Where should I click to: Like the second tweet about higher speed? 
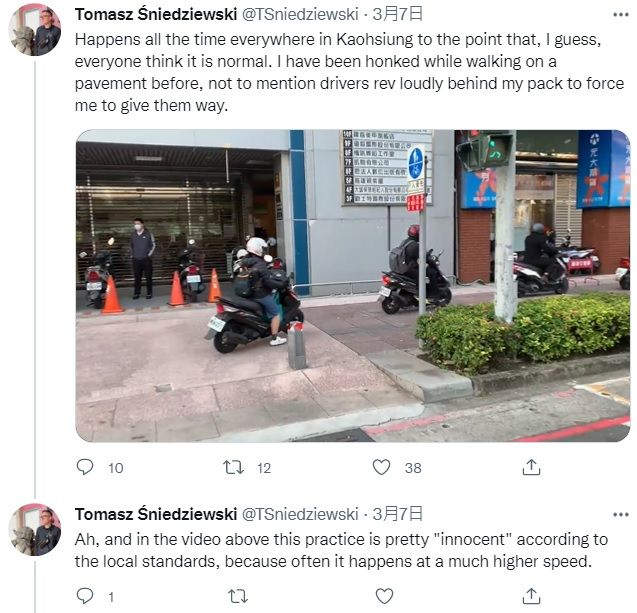tap(384, 596)
